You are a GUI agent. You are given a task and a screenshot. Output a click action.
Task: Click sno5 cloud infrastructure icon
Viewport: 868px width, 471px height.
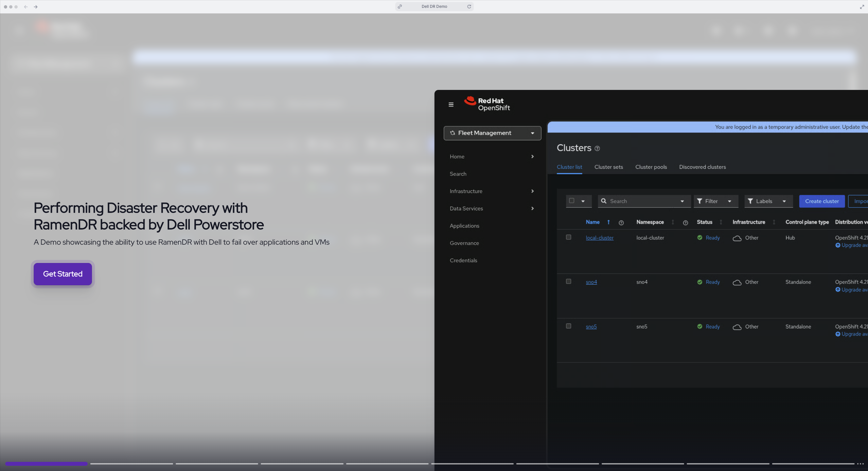(737, 327)
